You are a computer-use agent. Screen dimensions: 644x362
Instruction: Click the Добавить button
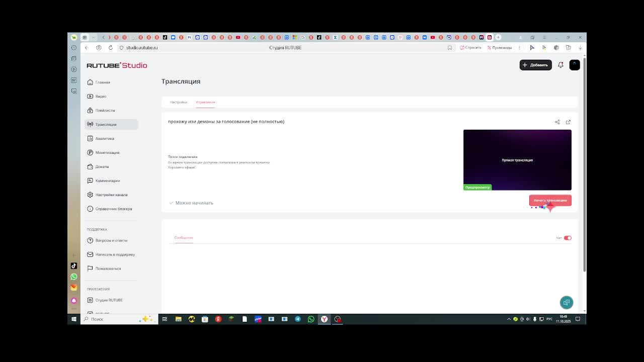pos(535,65)
